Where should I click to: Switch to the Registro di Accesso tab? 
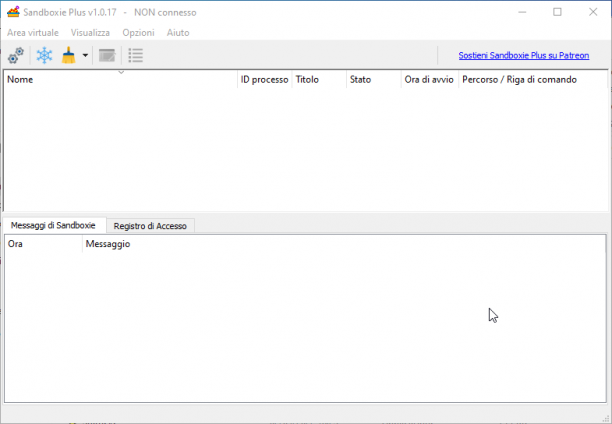150,226
